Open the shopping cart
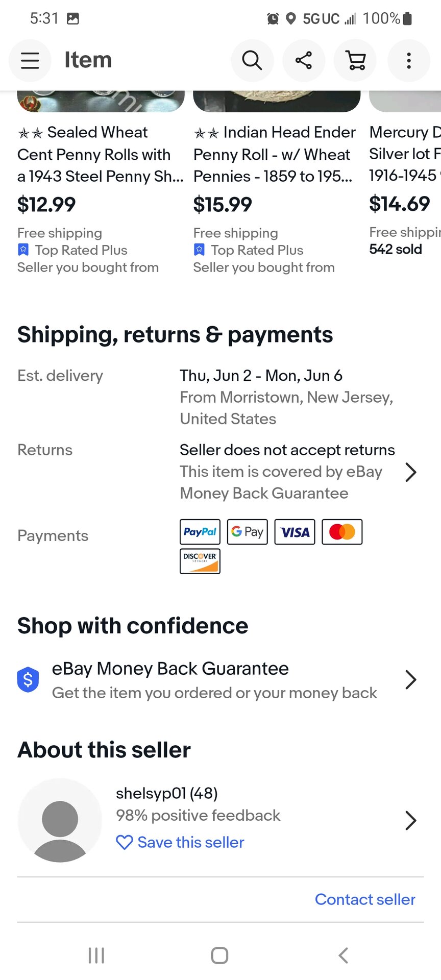This screenshot has height=980, width=441. (x=356, y=61)
